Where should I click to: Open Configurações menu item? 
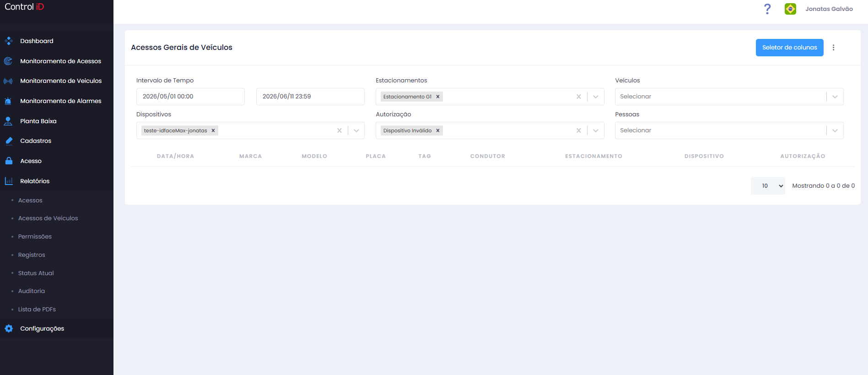click(x=57, y=328)
